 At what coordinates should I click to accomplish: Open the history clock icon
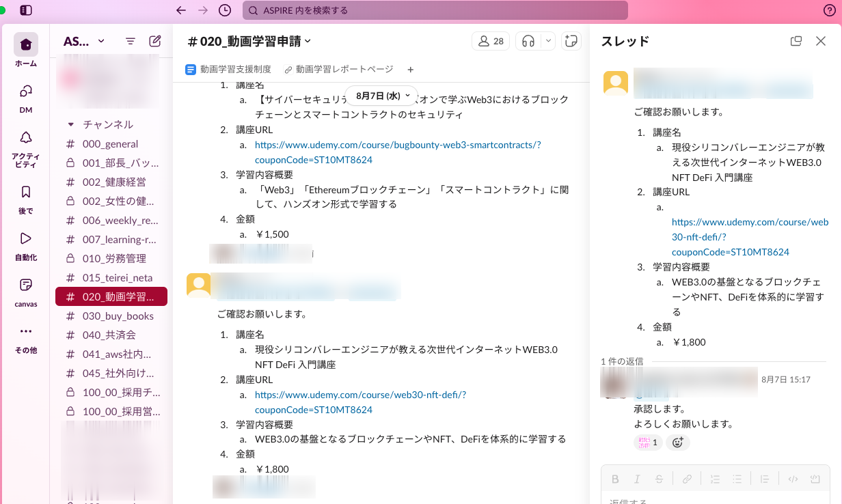tap(225, 10)
